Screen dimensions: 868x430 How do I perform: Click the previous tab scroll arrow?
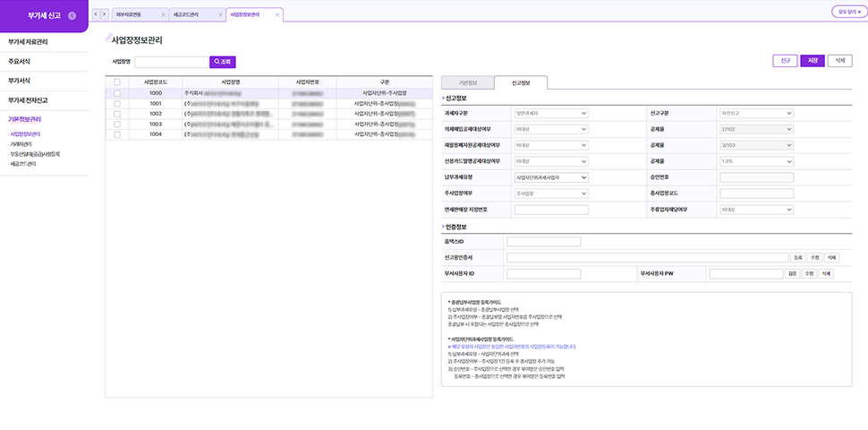tap(97, 15)
